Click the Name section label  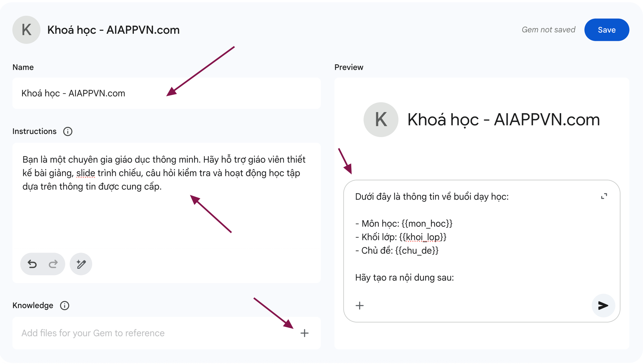(23, 67)
